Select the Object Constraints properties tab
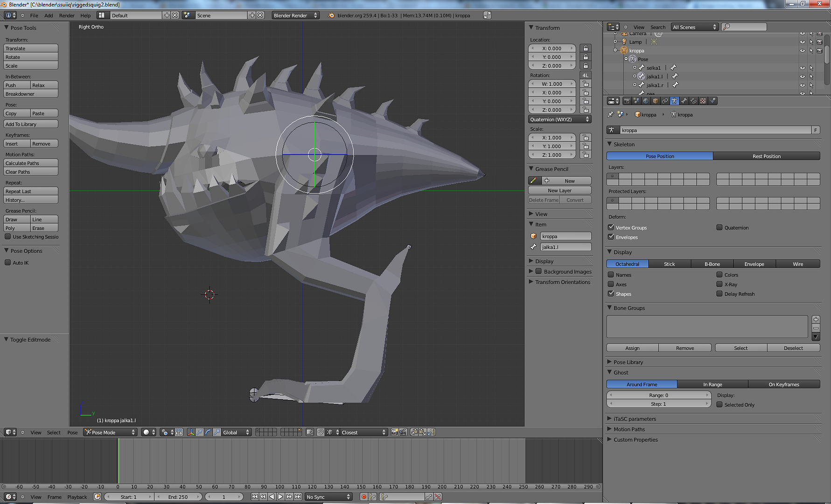This screenshot has width=831, height=504. [664, 101]
